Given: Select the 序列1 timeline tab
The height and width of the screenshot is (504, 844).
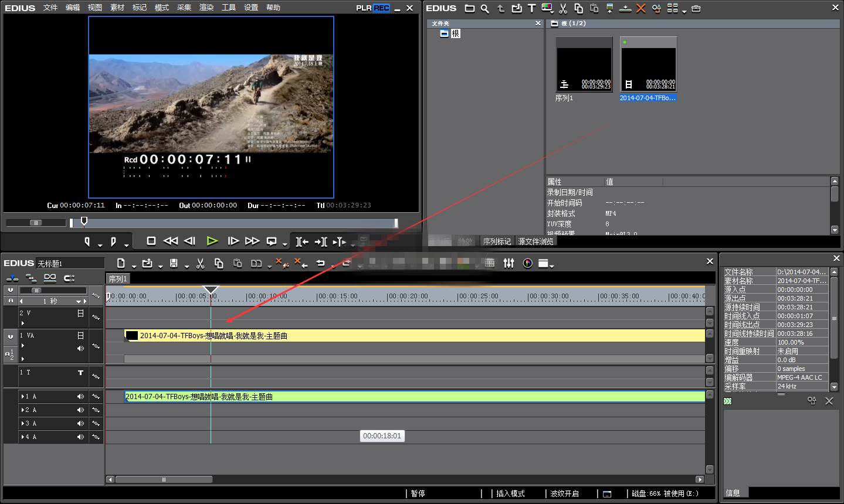Looking at the screenshot, I should pyautogui.click(x=117, y=279).
